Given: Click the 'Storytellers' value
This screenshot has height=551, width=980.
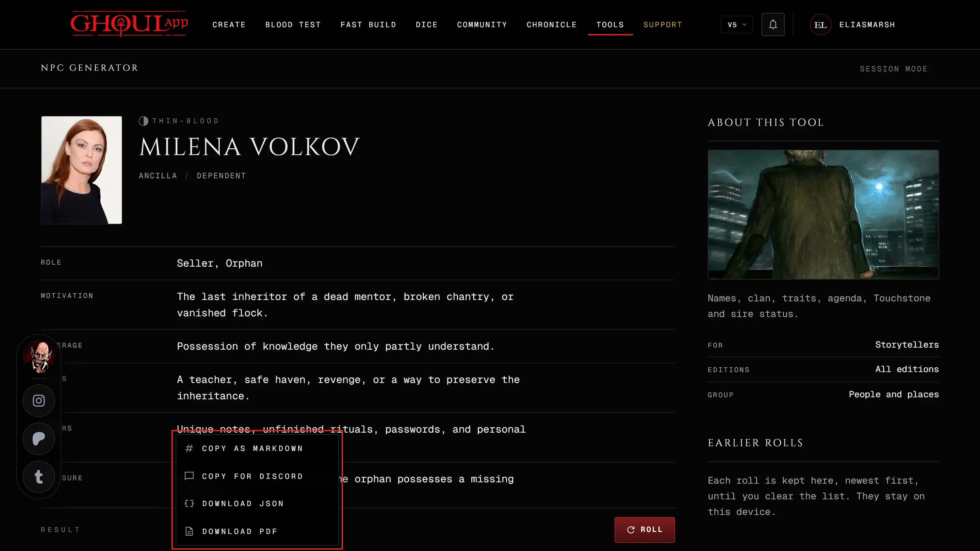Looking at the screenshot, I should coord(907,345).
